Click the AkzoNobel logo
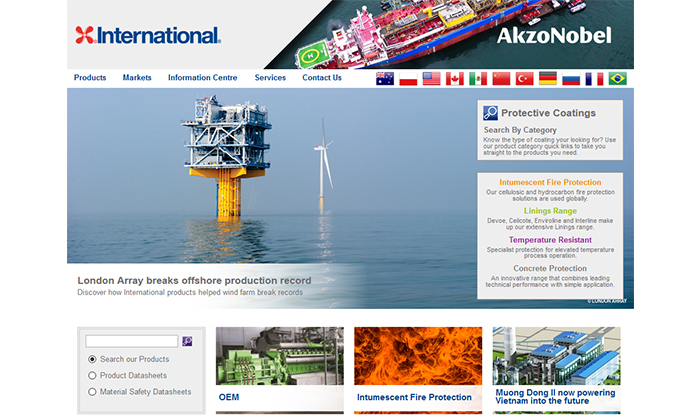This screenshot has height=420, width=700. pyautogui.click(x=554, y=36)
